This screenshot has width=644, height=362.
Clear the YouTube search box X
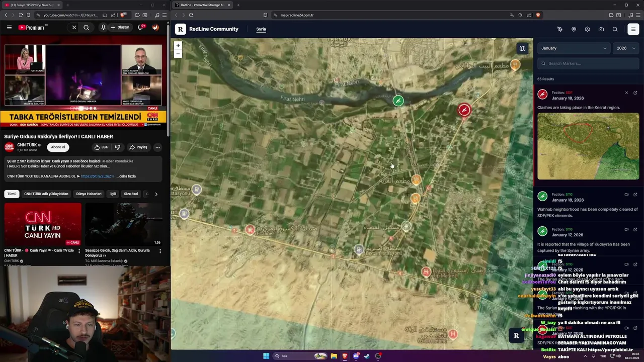pos(74,28)
